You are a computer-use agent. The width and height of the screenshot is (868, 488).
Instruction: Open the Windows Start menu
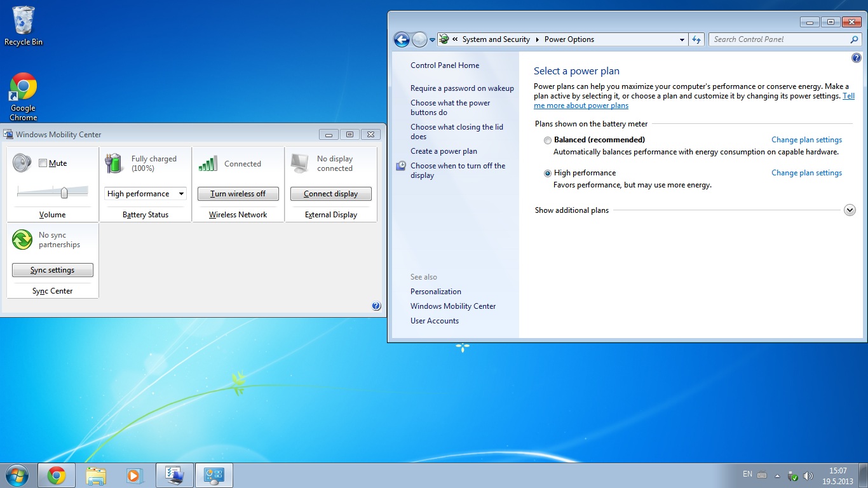(x=17, y=475)
